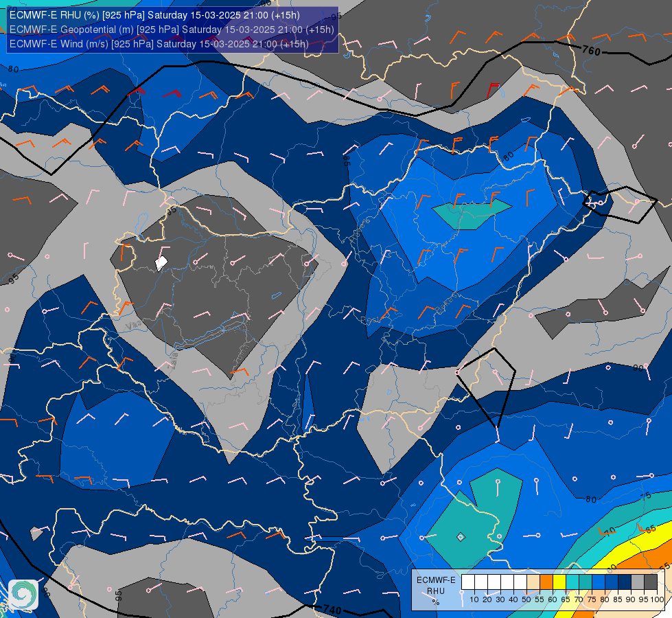Click the legend tick value 55
Viewport: 672px width, 618px height.
(540, 599)
